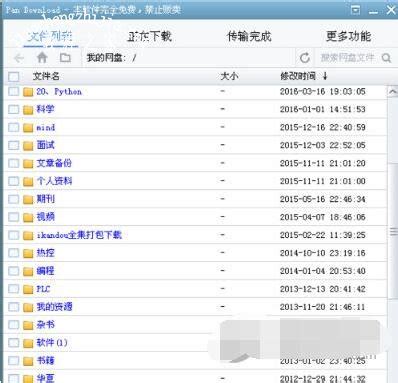Click the folder icon of PLC
Viewport: 398px width, 383px height.
click(x=28, y=290)
